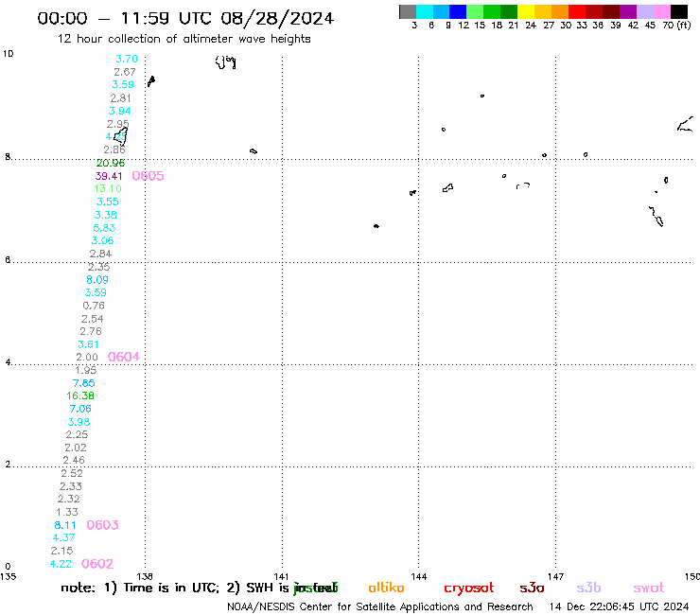The height and width of the screenshot is (615, 700).
Task: Select the 8.09 wave height reading
Action: point(97,280)
